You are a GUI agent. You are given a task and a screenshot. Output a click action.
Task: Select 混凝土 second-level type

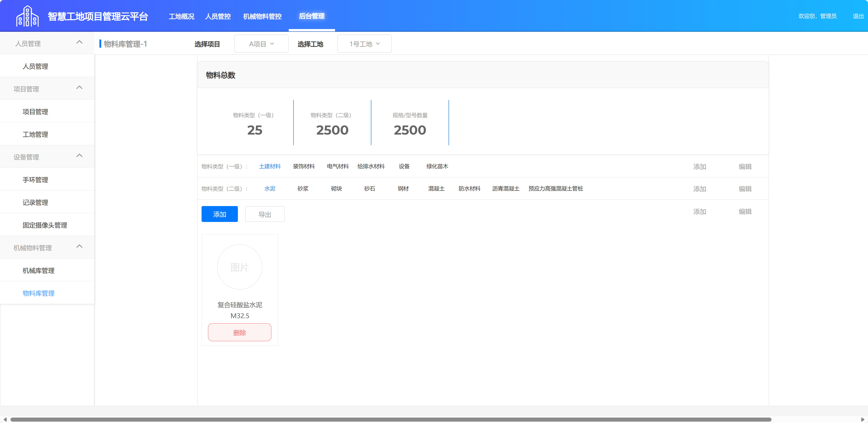tap(436, 189)
